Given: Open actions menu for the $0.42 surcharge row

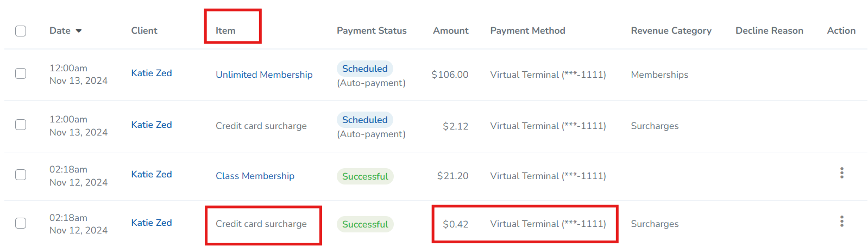Looking at the screenshot, I should [841, 222].
